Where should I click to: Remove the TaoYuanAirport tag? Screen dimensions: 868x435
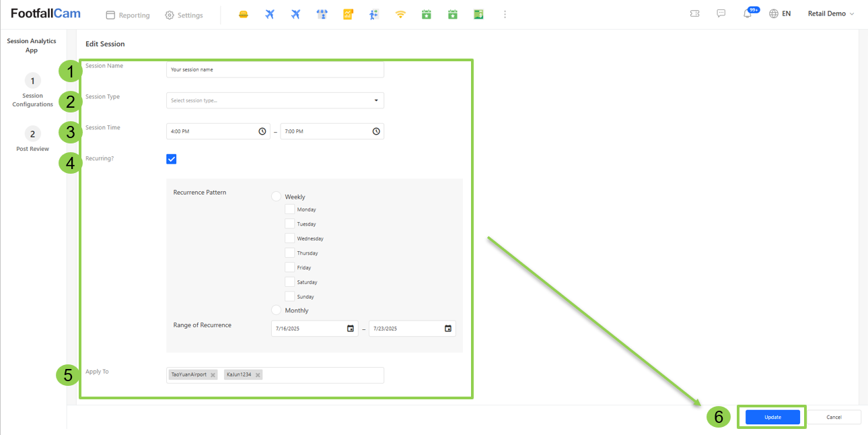213,375
